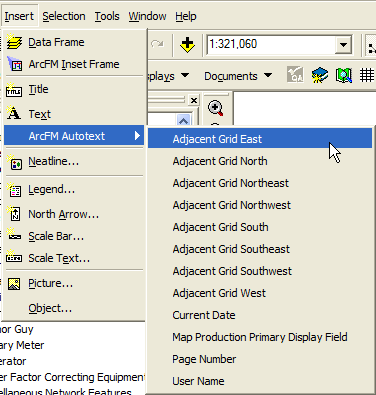Image resolution: width=376 pixels, height=395 pixels.
Task: Choose Adjacent Grid Northwest autotext
Action: [x=232, y=205]
